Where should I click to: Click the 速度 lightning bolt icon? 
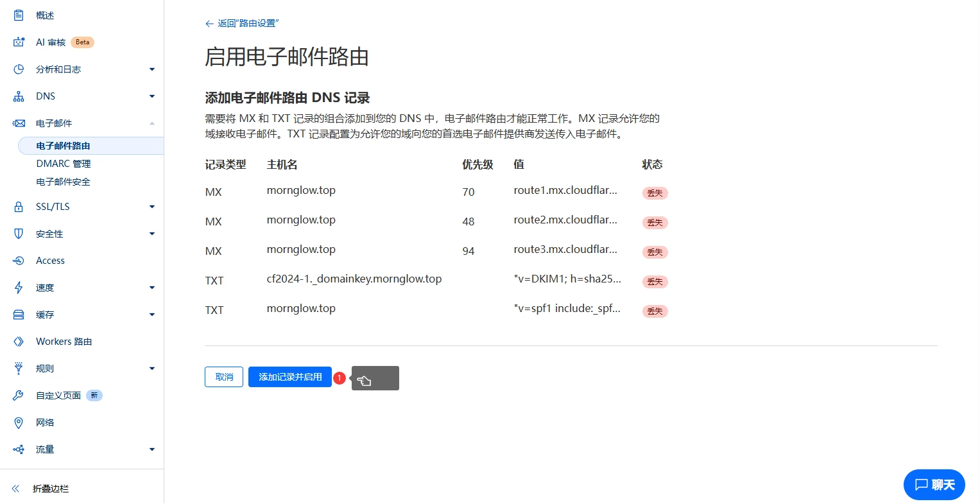coord(18,287)
